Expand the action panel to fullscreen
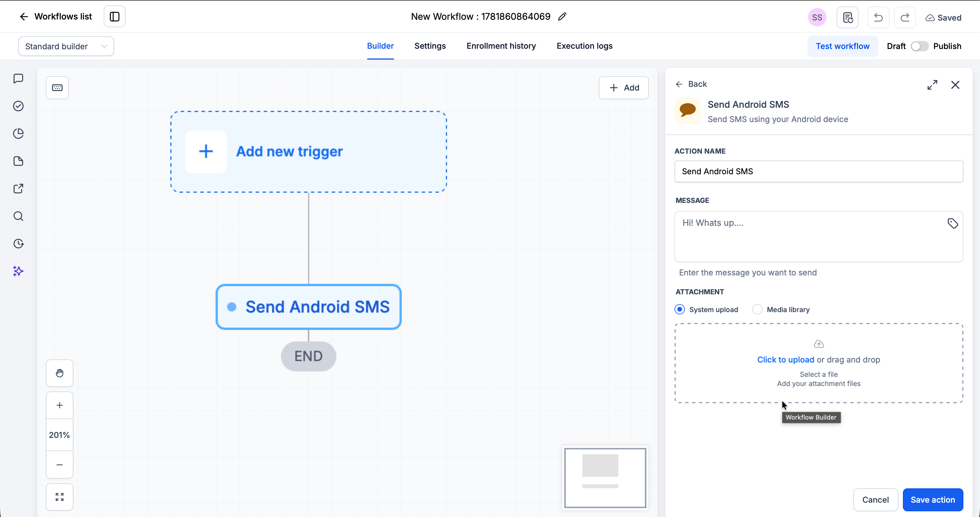The height and width of the screenshot is (517, 980). (x=932, y=85)
